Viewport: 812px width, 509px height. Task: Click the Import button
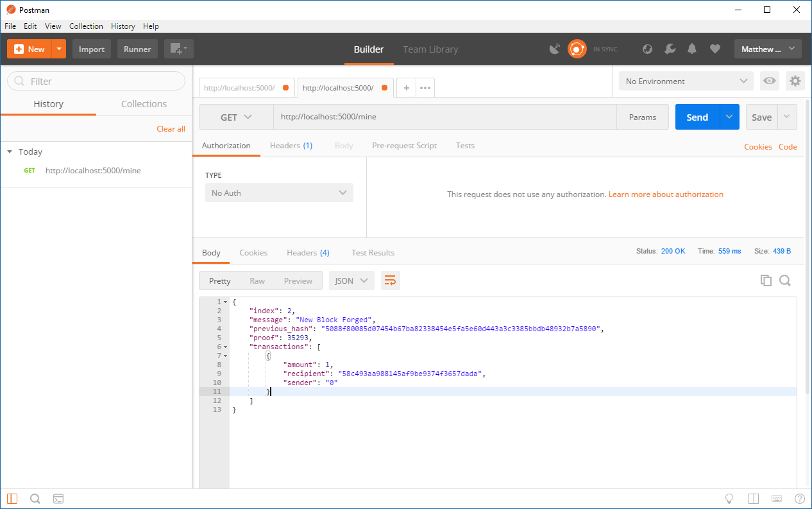point(92,49)
